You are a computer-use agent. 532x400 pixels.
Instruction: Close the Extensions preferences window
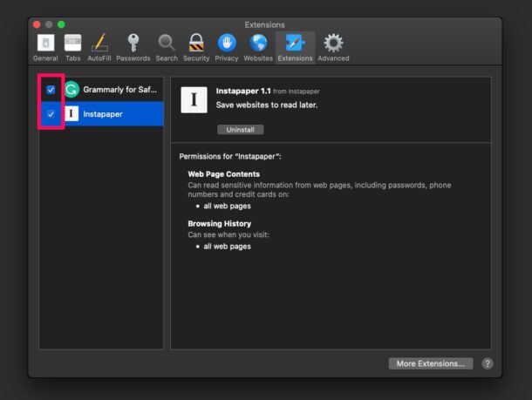(x=37, y=24)
